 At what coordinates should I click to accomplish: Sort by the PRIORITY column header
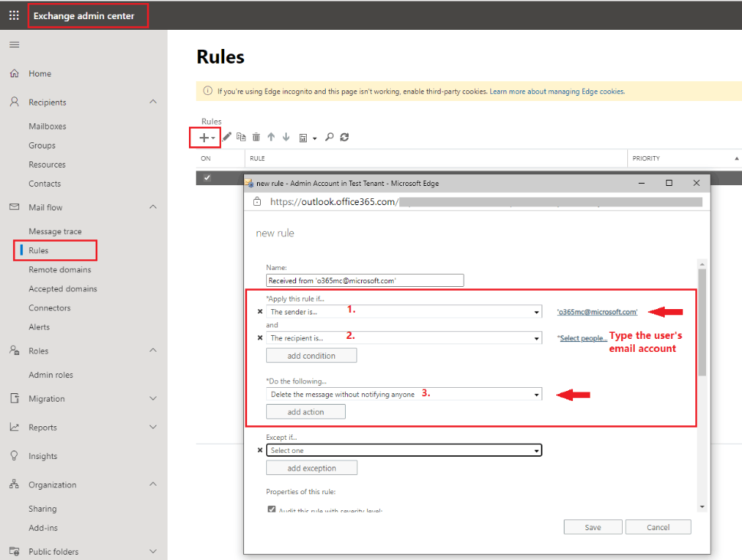click(x=646, y=158)
